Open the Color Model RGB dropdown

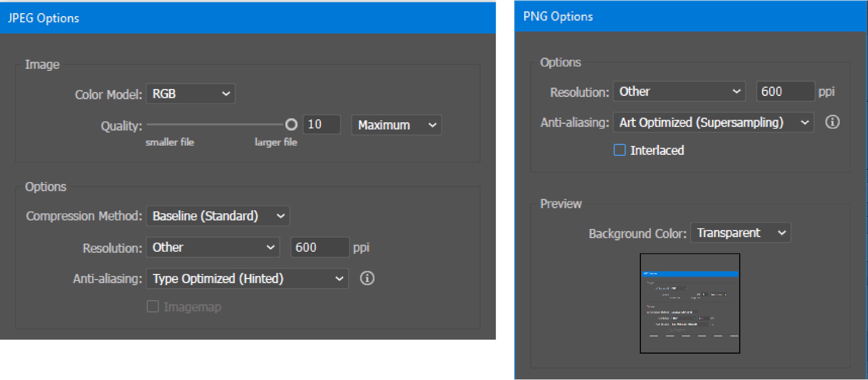point(191,94)
